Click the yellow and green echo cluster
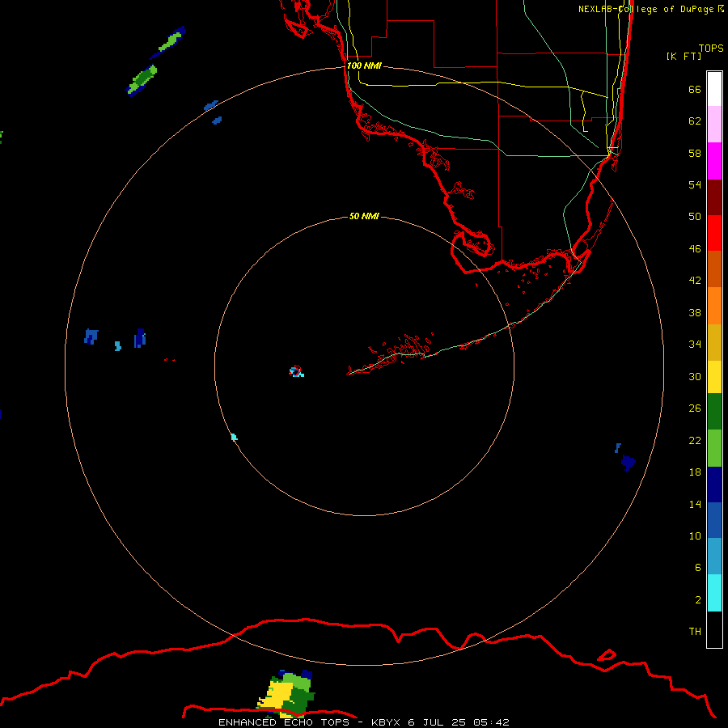Image resolution: width=728 pixels, height=728 pixels. tap(286, 694)
